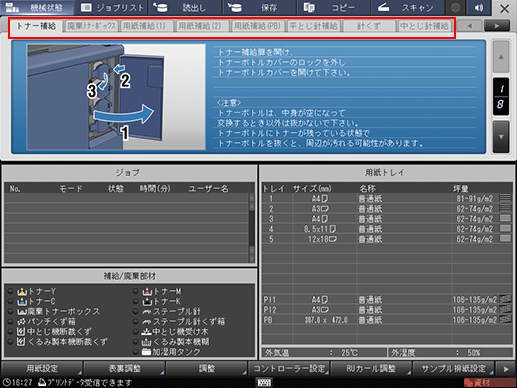Screen dimensions: 517x388
Task: Open the 機械状態 machine status screen
Action: tap(37, 7)
